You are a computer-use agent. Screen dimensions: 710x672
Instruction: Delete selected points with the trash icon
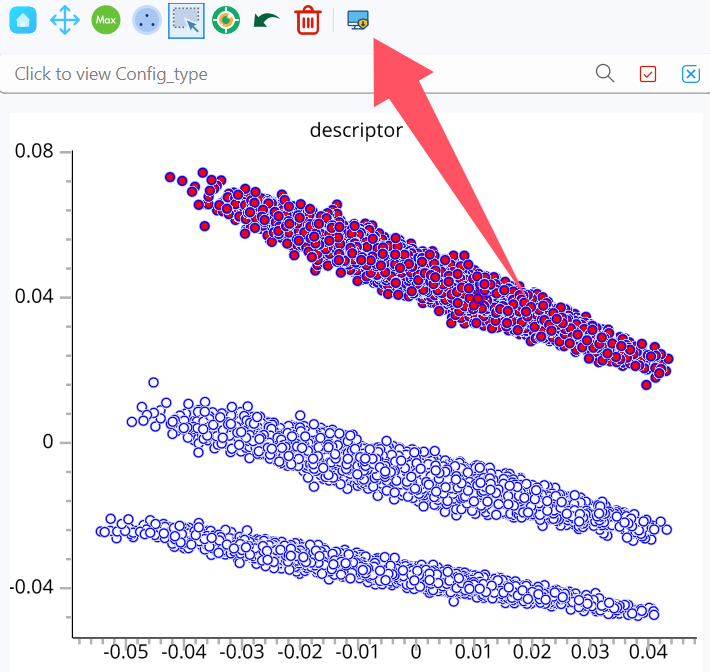click(x=308, y=20)
